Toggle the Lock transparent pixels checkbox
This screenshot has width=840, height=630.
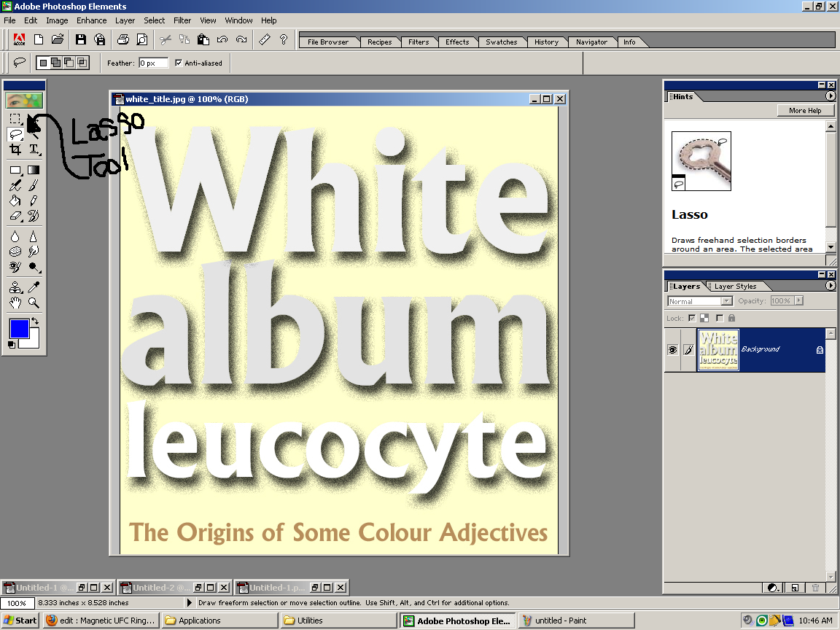pos(692,318)
